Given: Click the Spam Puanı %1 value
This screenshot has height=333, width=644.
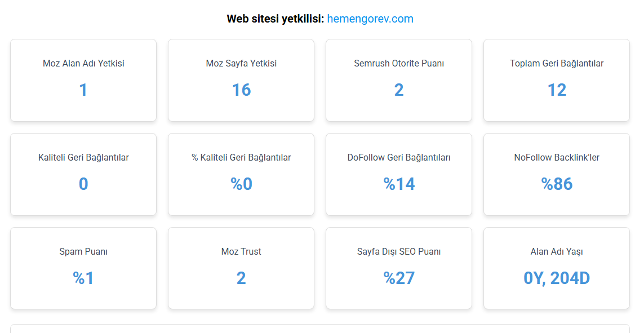Looking at the screenshot, I should 83,278.
